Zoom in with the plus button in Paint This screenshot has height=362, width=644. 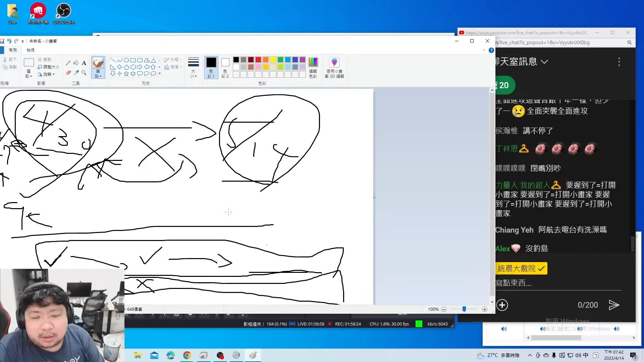(x=485, y=309)
